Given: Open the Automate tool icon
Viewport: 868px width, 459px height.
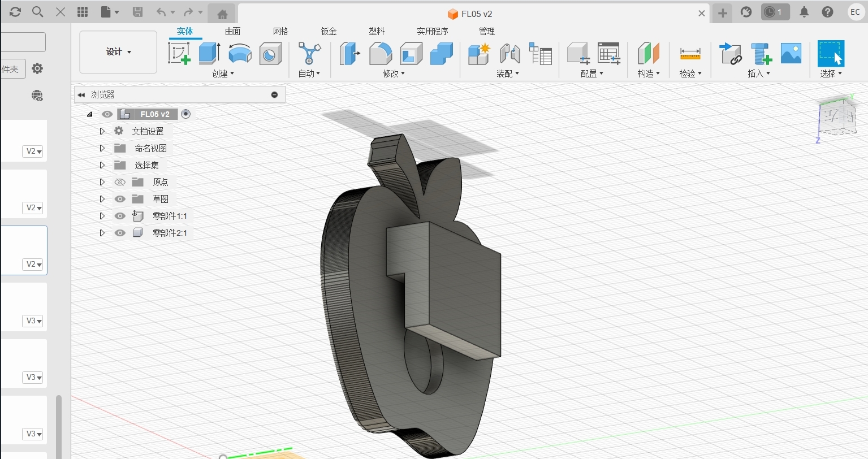Looking at the screenshot, I should pos(309,54).
